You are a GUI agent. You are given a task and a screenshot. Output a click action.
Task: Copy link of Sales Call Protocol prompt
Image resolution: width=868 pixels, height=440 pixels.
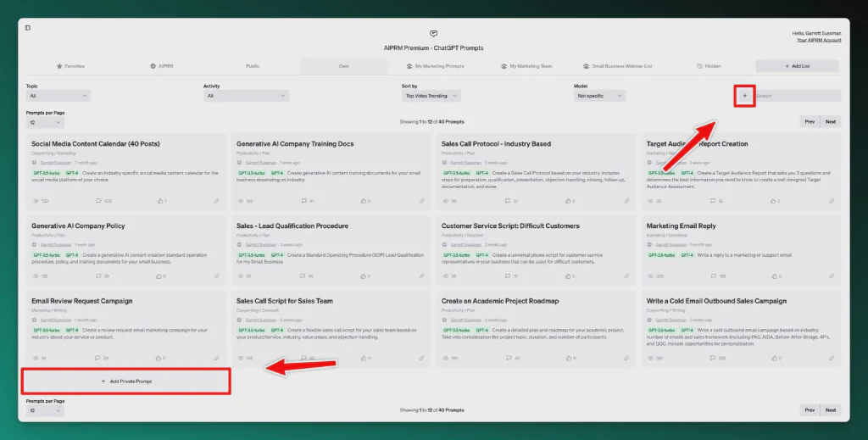[x=626, y=201]
